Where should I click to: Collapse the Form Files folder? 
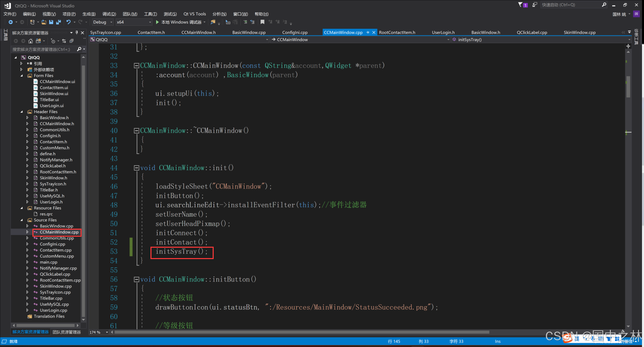pos(22,76)
